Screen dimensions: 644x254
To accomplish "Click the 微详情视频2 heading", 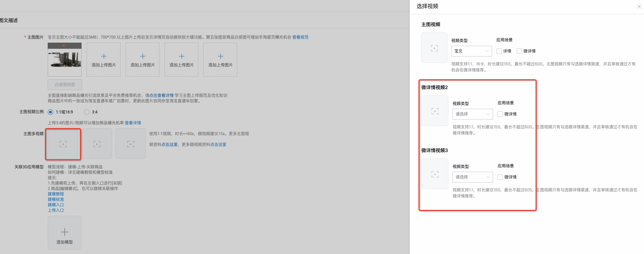I will click(x=435, y=87).
